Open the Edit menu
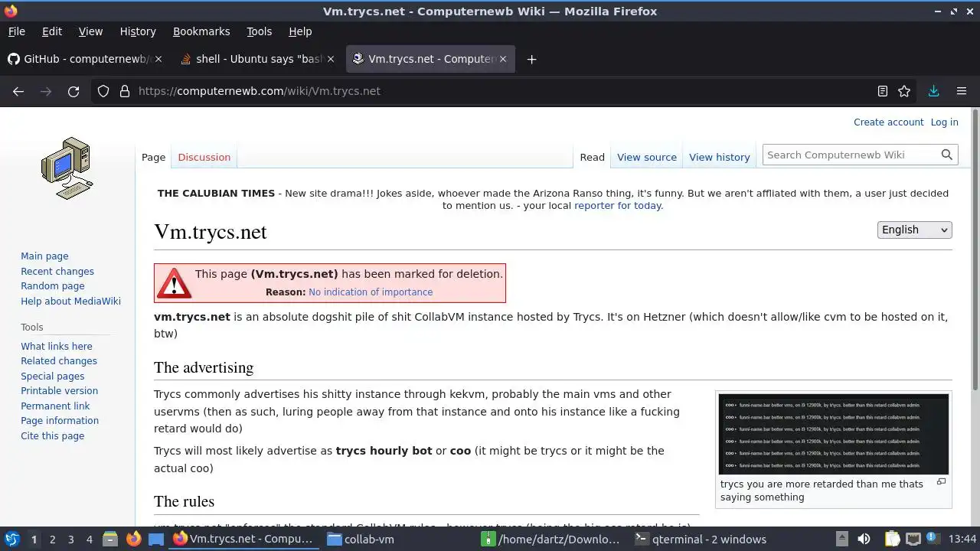 pyautogui.click(x=52, y=31)
